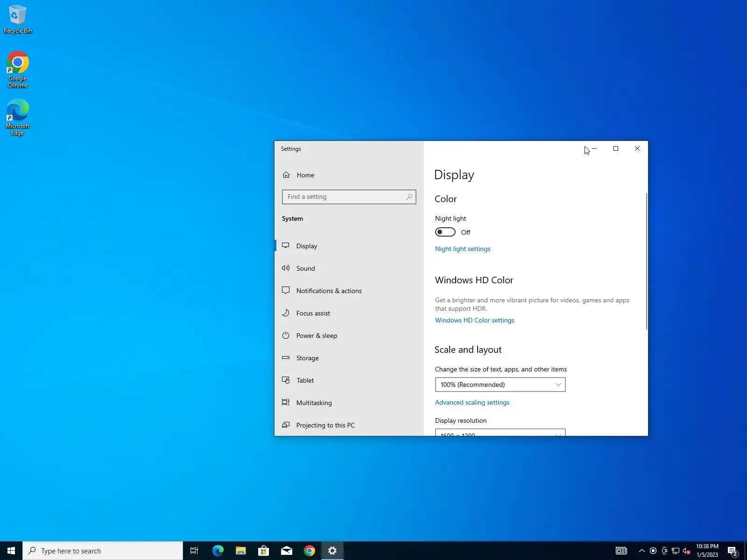Open Projecting to this PC settings

pyautogui.click(x=349, y=425)
